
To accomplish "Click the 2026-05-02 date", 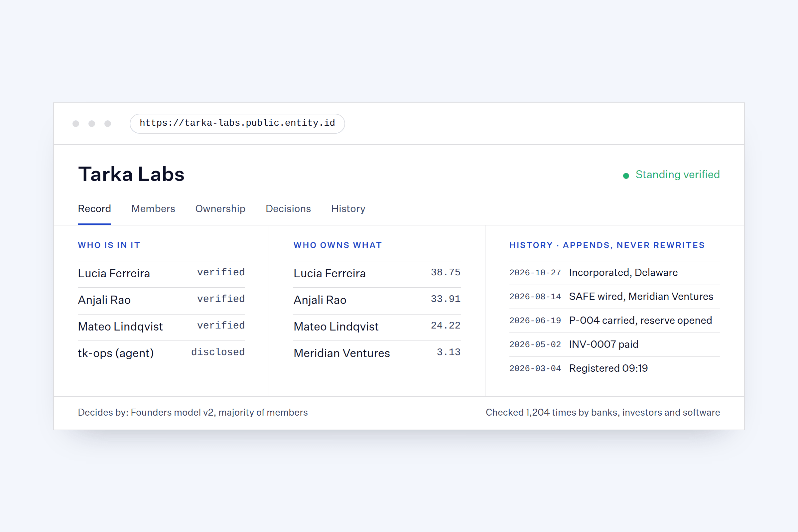I will pos(535,345).
